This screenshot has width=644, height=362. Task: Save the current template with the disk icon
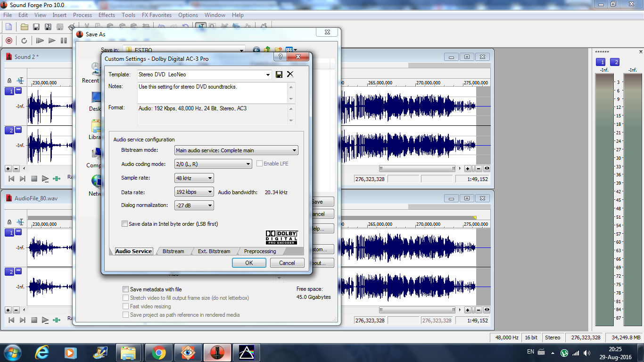click(279, 74)
